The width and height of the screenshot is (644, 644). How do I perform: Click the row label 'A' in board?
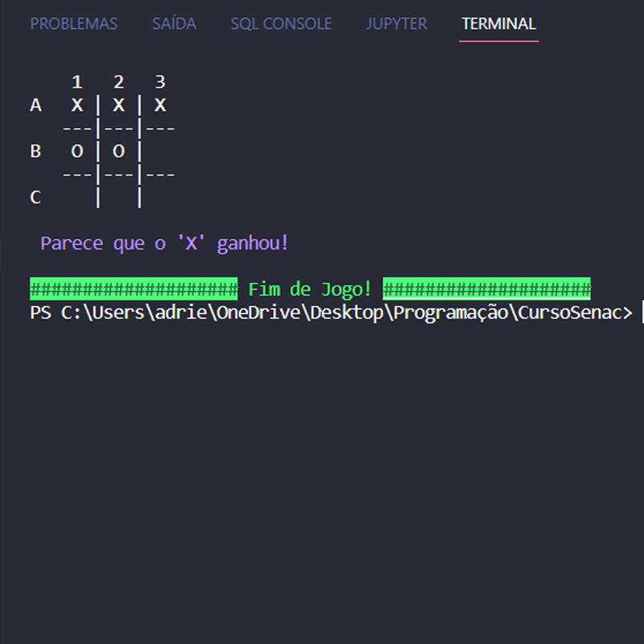pos(35,105)
